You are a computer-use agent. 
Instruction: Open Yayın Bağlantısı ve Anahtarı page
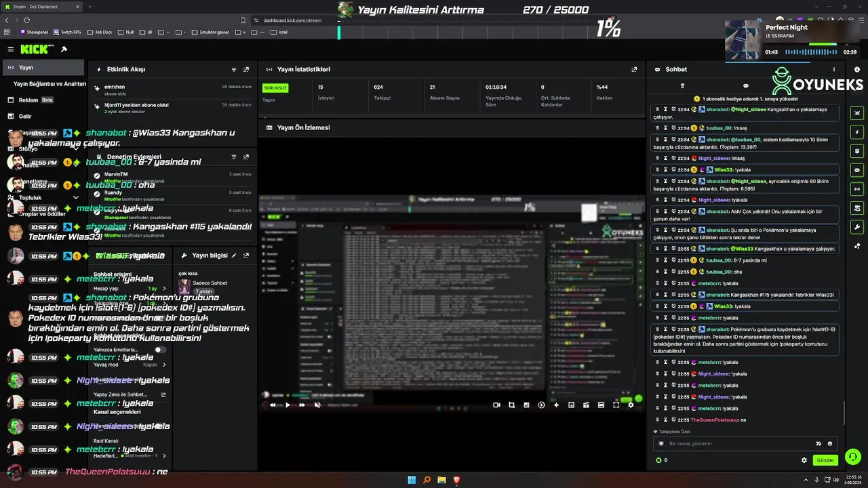click(x=50, y=84)
